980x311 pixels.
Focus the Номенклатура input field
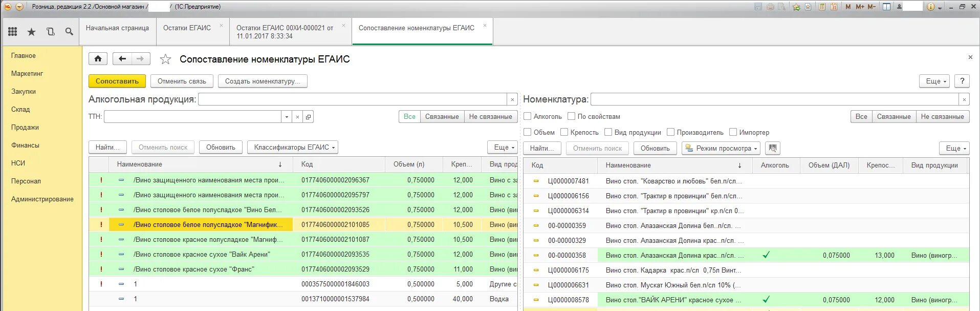[775, 99]
